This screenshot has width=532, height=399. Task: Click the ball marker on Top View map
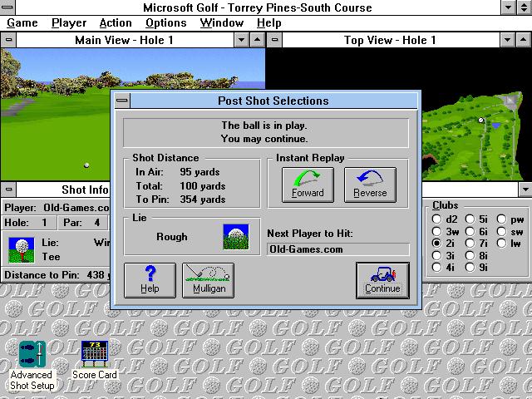coord(480,120)
